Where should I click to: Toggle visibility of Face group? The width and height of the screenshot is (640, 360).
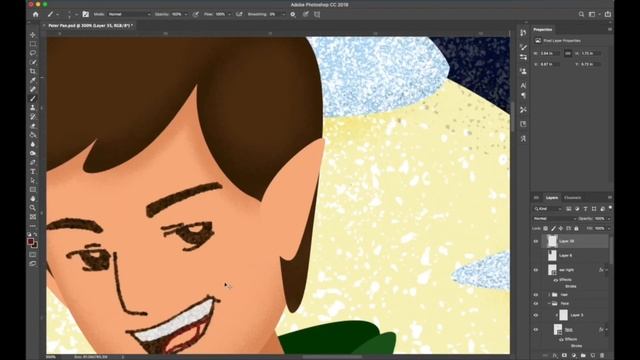pyautogui.click(x=536, y=303)
